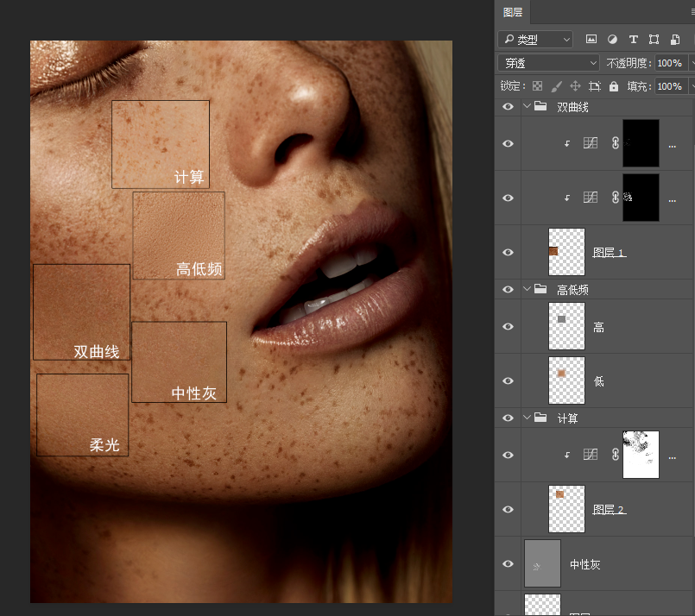Image resolution: width=695 pixels, height=616 pixels.
Task: Click the 不透明度 opacity value field
Action: [x=669, y=63]
